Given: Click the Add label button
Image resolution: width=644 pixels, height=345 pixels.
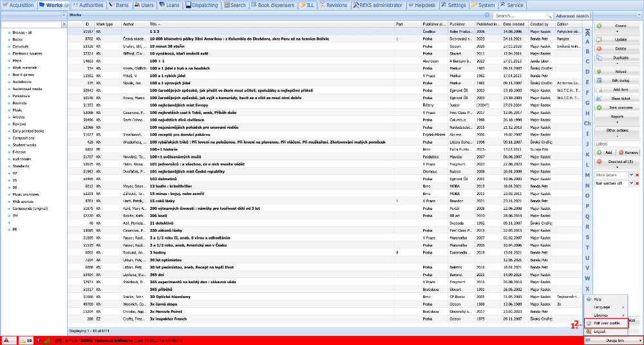Looking at the screenshot, I should (x=605, y=153).
